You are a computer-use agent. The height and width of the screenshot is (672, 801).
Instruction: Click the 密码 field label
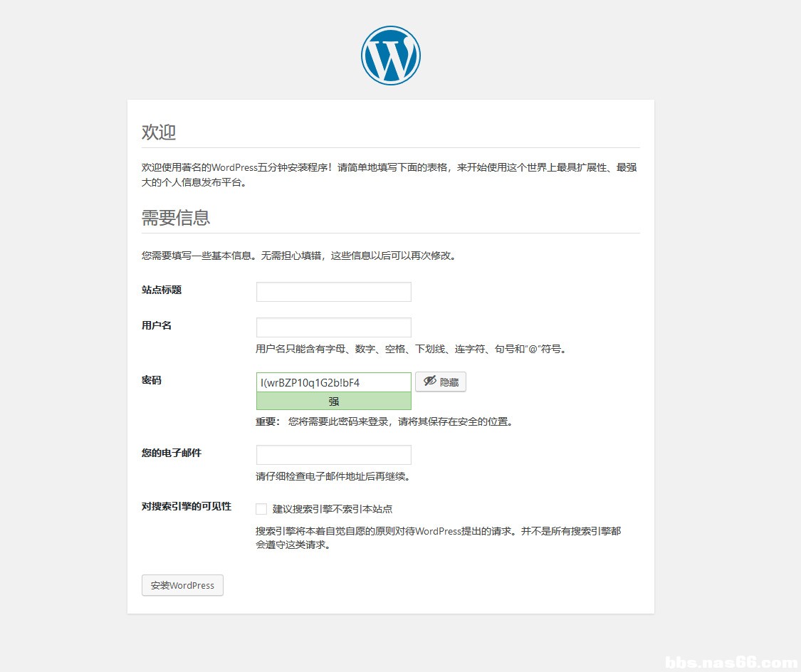151,380
